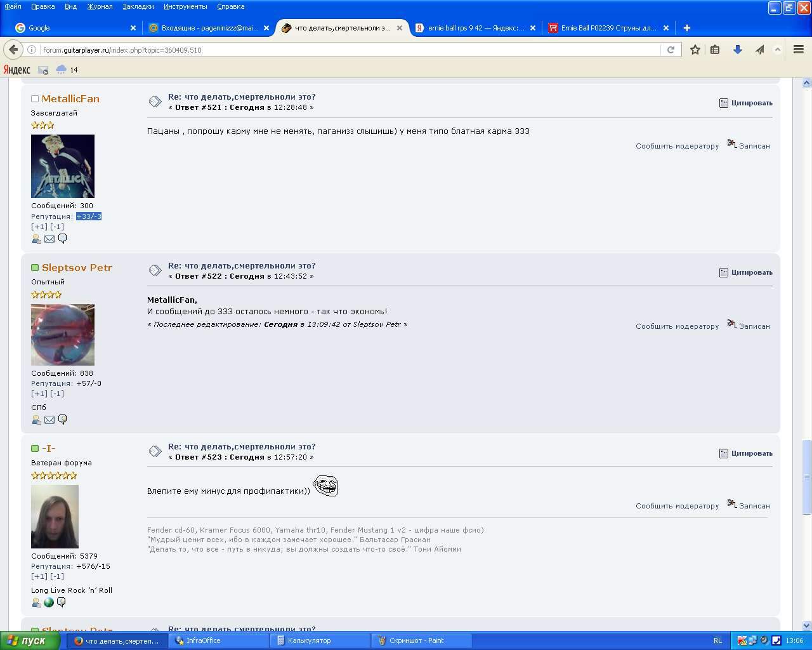Click the scrollbar down arrow
This screenshot has height=650, width=812.
point(806,625)
